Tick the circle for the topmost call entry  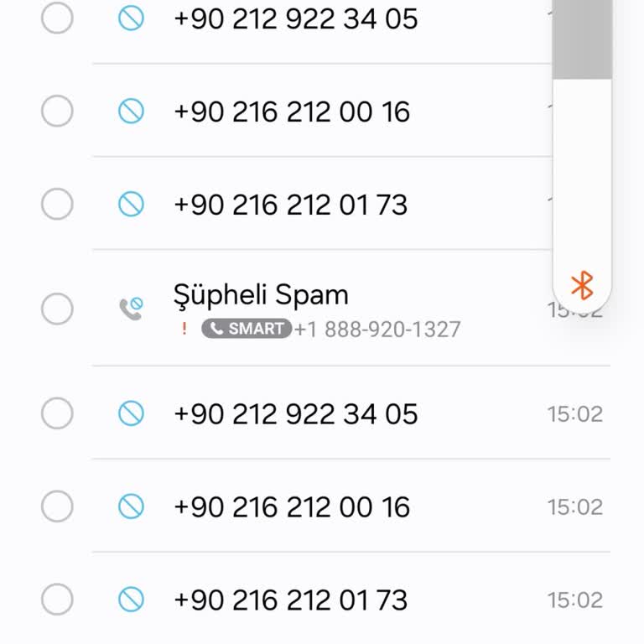(x=57, y=18)
